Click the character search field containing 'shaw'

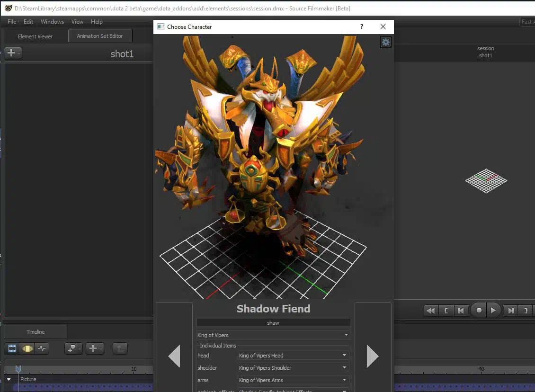[x=273, y=323]
